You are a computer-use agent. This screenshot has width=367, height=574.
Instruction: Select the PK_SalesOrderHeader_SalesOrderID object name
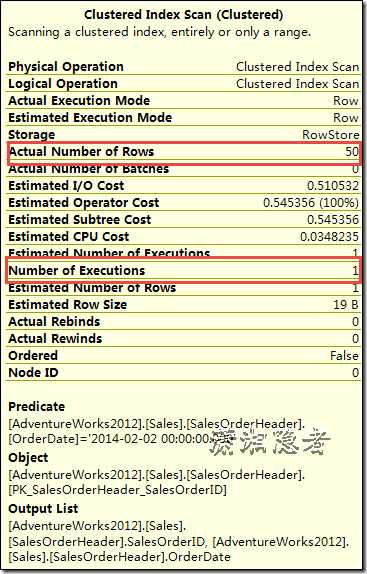click(118, 490)
